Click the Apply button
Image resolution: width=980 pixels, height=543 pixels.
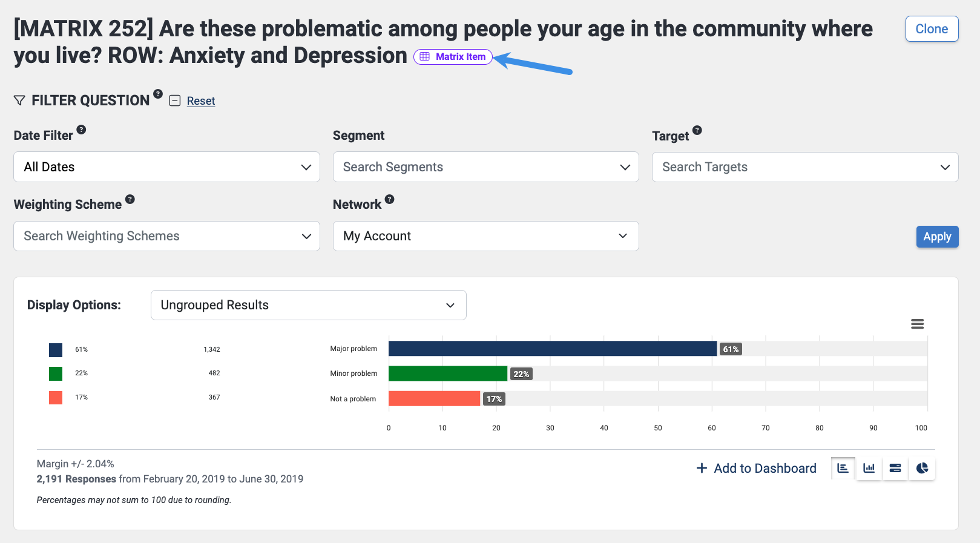(x=937, y=237)
